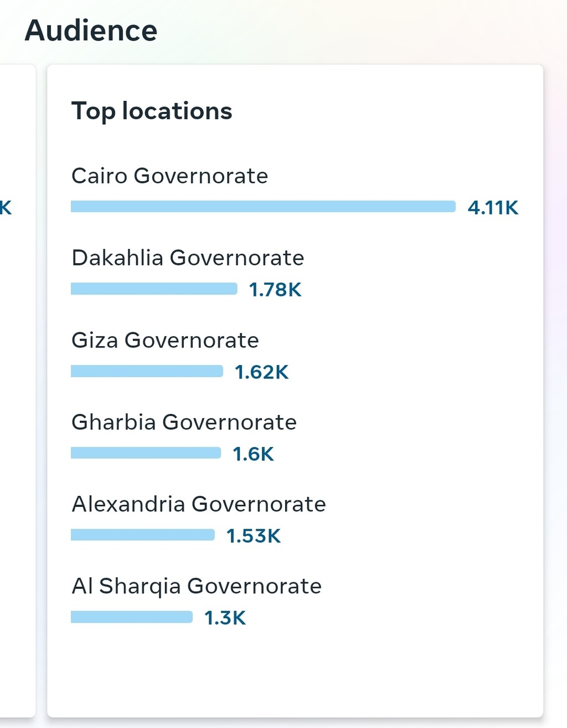Viewport: 567px width, 728px height.
Task: Click the Gharbia Governorate audience bar
Action: (x=146, y=453)
